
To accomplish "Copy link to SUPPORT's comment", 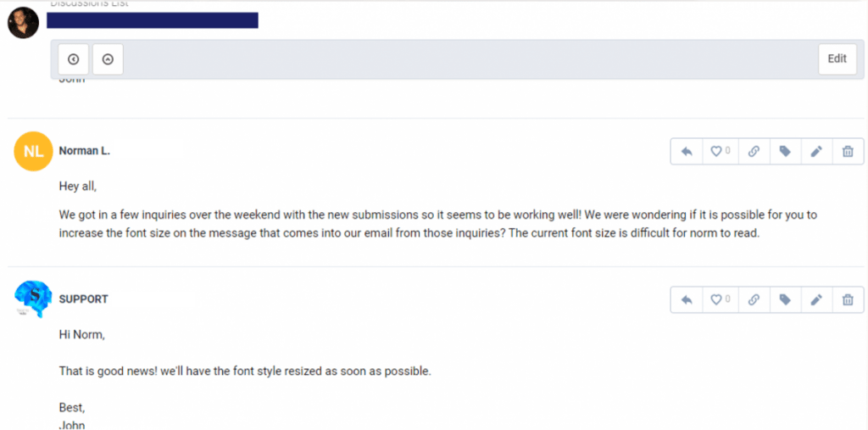I will click(x=754, y=299).
